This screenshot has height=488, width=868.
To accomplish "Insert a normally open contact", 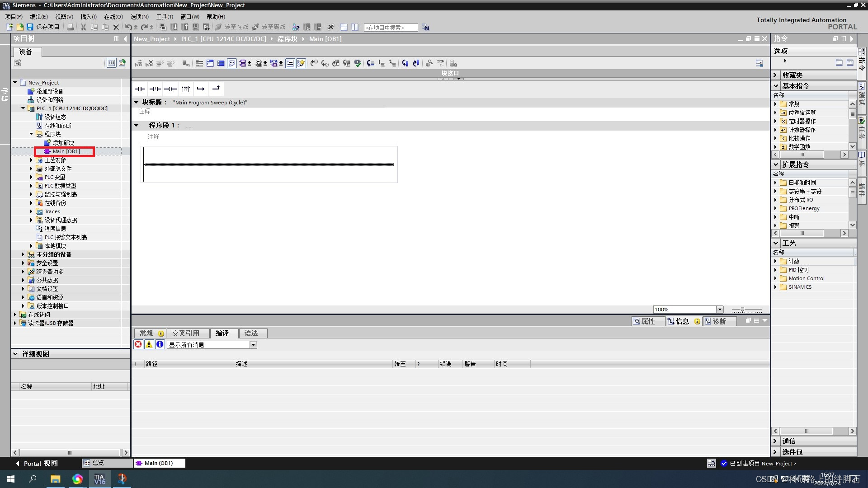I will click(x=140, y=89).
